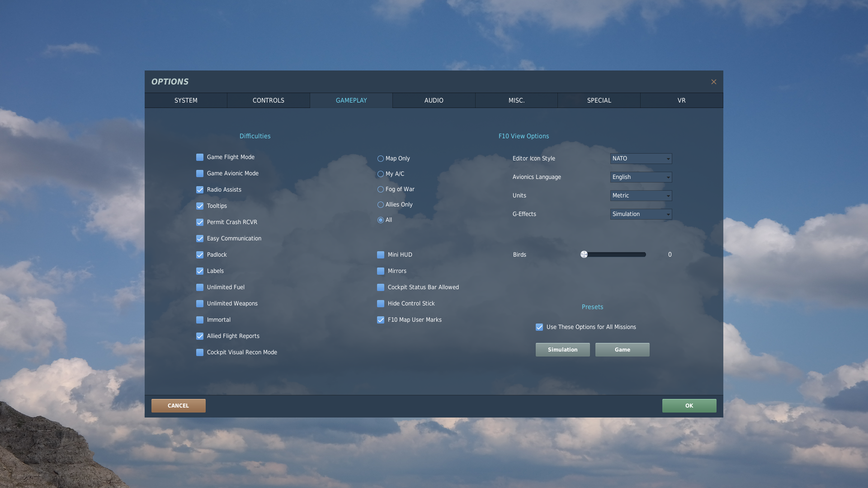Expand the Units dropdown
This screenshot has height=488, width=868.
pos(641,196)
